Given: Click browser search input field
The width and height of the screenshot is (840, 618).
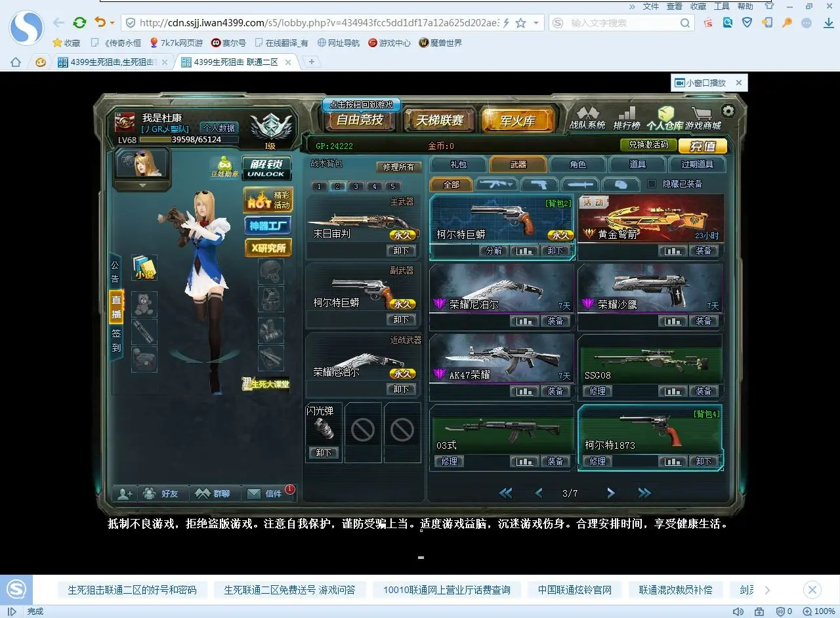Looking at the screenshot, I should pos(621,23).
